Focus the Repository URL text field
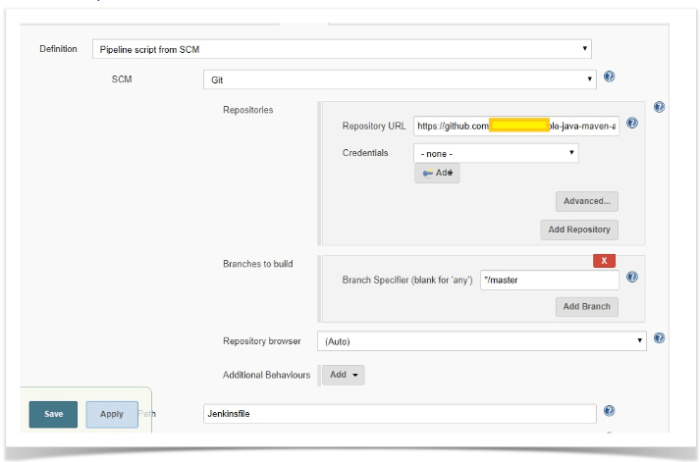700x462 pixels. click(516, 127)
